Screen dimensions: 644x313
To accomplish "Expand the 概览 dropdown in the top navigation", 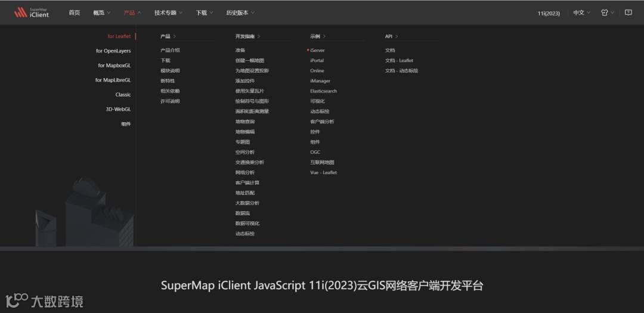I will [x=102, y=13].
